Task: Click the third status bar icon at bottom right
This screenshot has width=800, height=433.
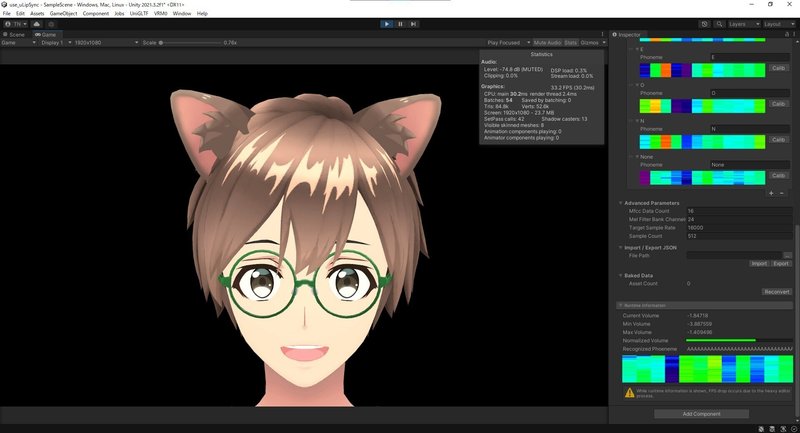Action: coord(783,429)
